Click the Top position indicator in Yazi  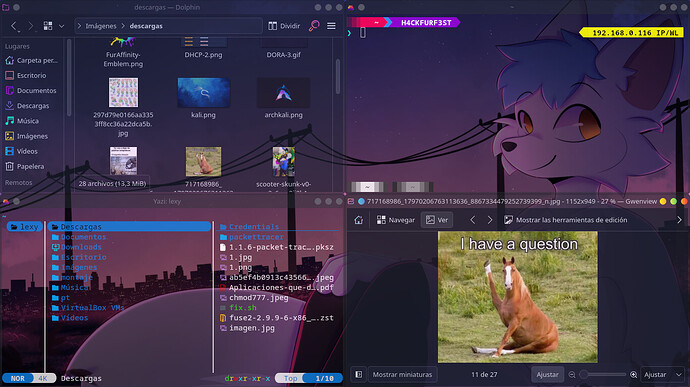[x=290, y=378]
